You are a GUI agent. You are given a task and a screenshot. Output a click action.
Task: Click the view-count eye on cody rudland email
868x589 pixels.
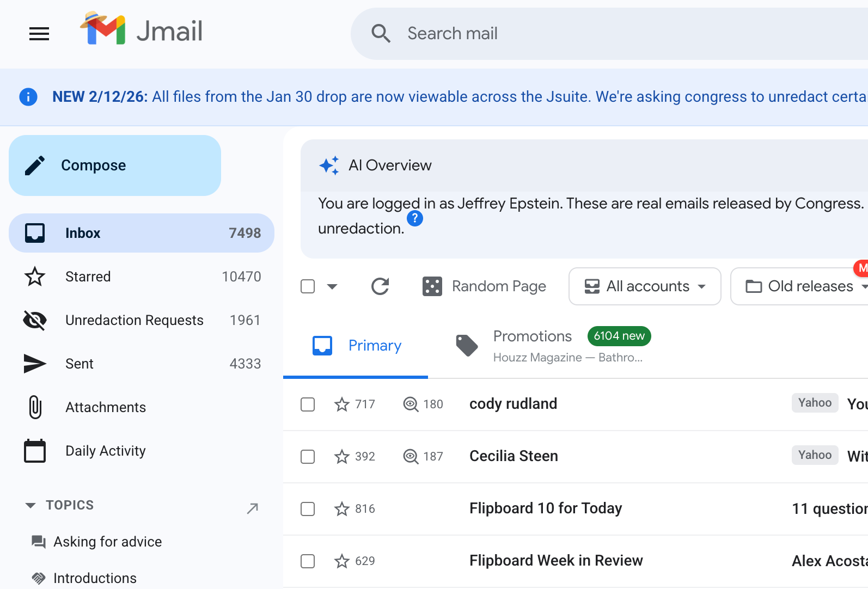(411, 404)
